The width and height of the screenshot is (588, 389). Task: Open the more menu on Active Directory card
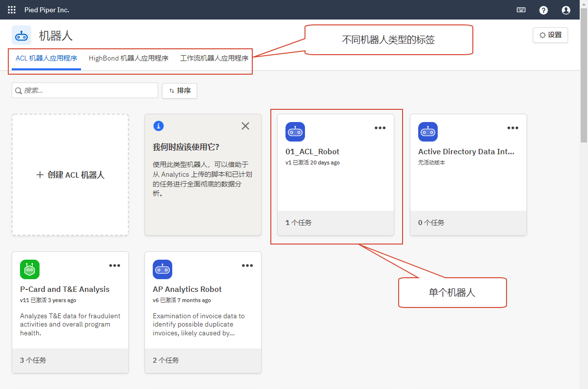coord(513,128)
